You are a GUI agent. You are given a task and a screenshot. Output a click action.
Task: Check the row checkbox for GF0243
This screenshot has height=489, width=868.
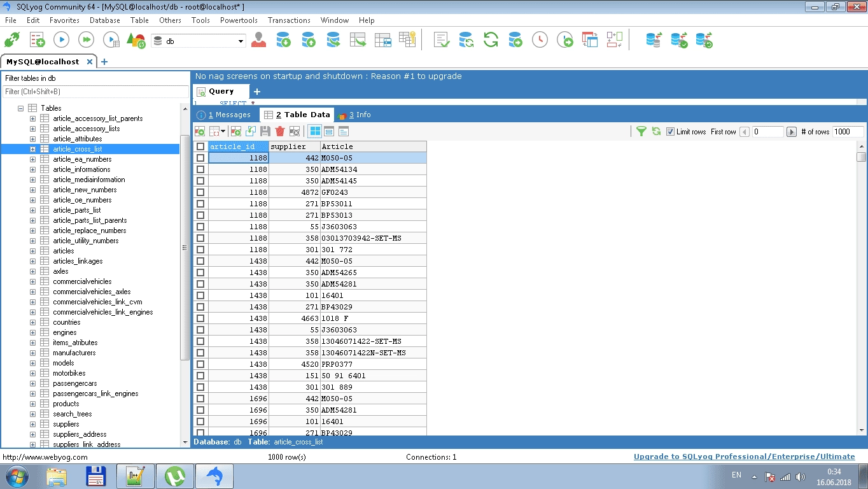200,192
